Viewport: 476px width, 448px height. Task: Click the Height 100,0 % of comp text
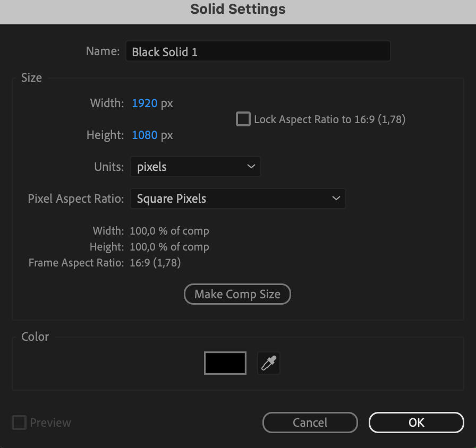tap(169, 247)
